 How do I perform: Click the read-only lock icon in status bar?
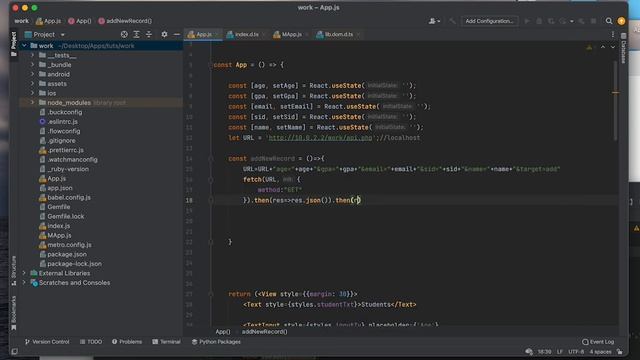point(620,351)
